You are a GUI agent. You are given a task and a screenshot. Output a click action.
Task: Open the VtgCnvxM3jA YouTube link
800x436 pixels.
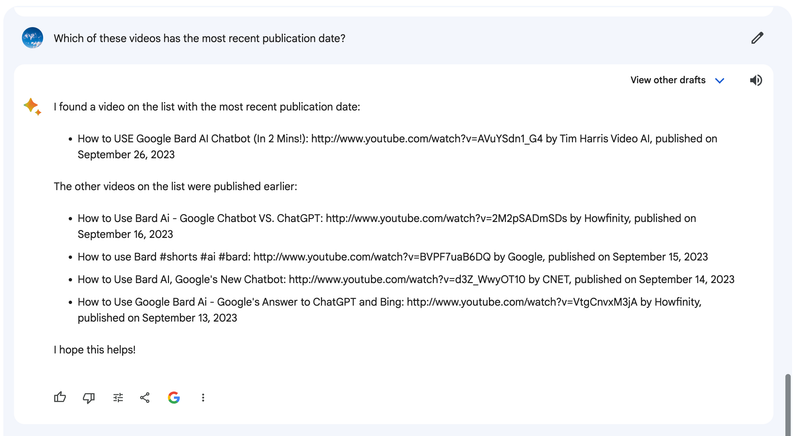click(x=522, y=302)
